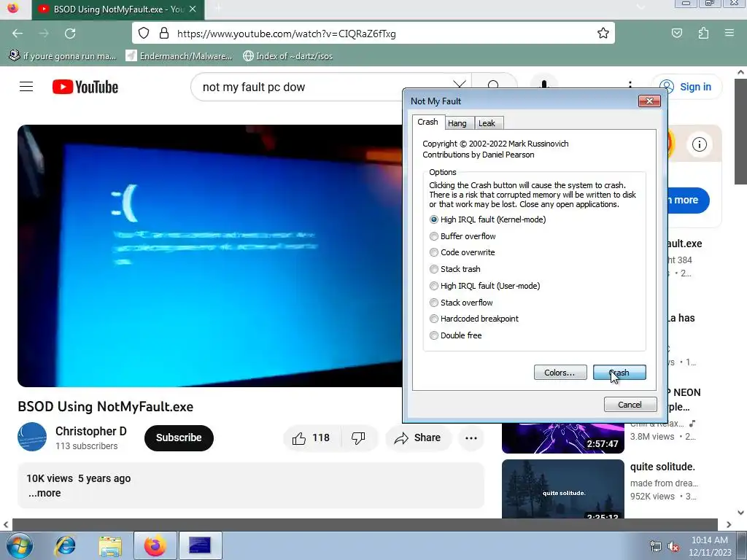Viewport: 747px width, 560px height.
Task: Close the BSOD YouTube browser tab
Action: click(x=193, y=9)
